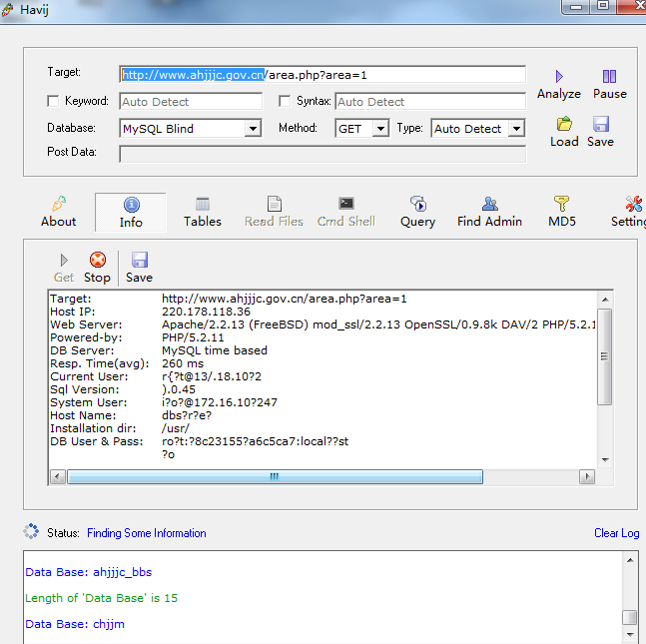
Task: Click the Analyze play icon
Action: (x=559, y=76)
